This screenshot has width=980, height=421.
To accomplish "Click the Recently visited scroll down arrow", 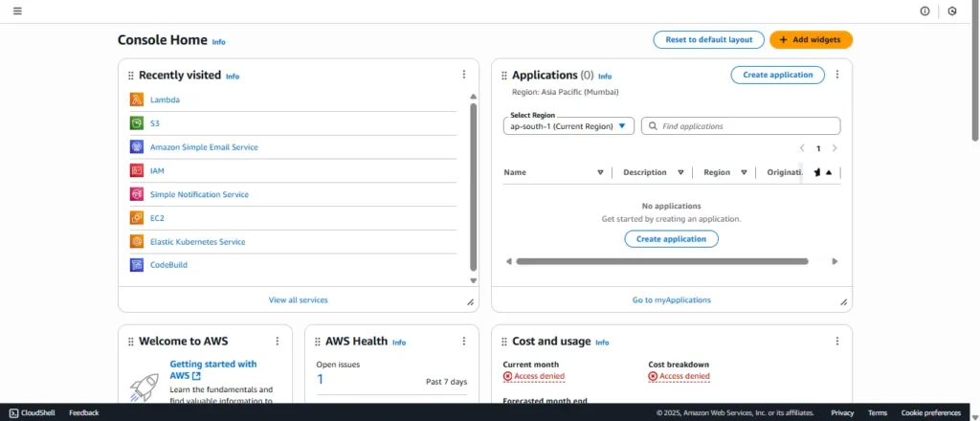I will [473, 281].
